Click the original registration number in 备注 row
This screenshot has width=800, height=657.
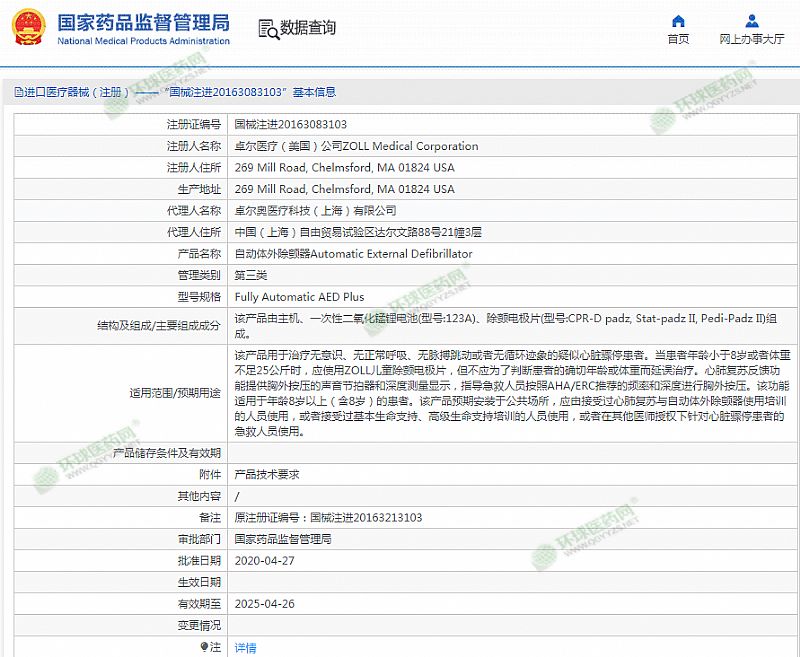[328, 518]
